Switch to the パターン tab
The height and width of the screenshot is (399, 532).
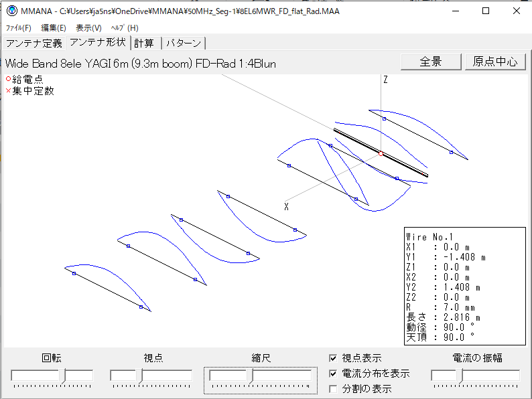pyautogui.click(x=183, y=44)
